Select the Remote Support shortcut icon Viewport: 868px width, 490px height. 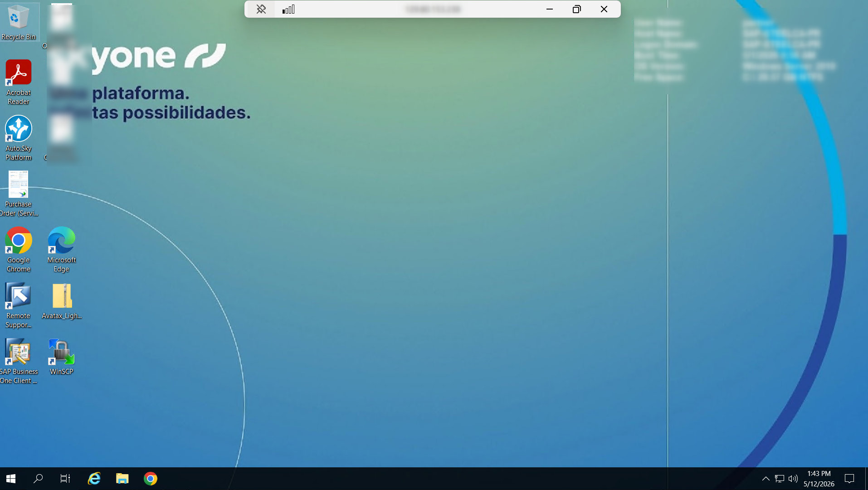click(19, 305)
